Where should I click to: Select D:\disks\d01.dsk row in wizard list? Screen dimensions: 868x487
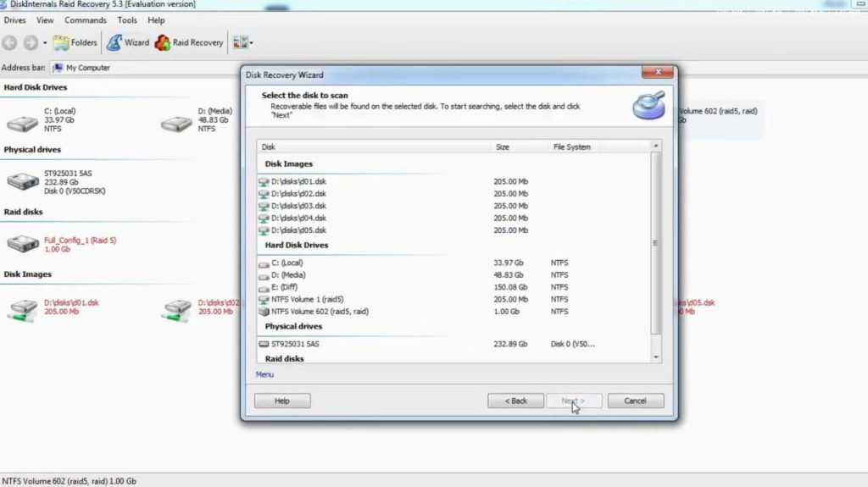[454, 181]
